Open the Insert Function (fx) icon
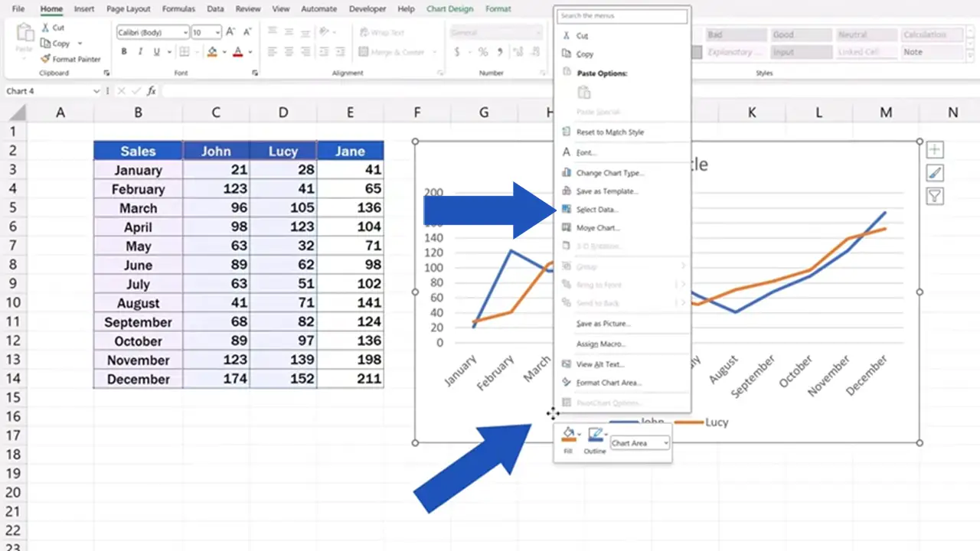Screen dimensions: 980x551 coord(152,90)
